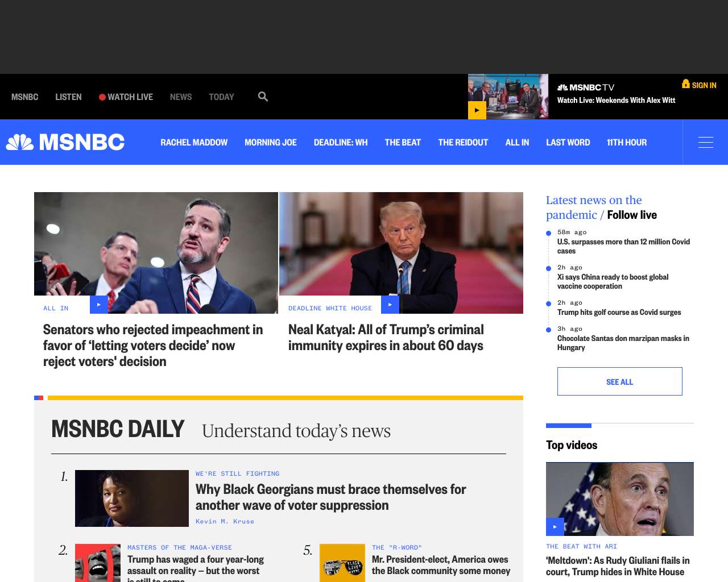Open Chocolate Santas marzipan masks story
Screen dimensions: 728x582
pos(623,343)
